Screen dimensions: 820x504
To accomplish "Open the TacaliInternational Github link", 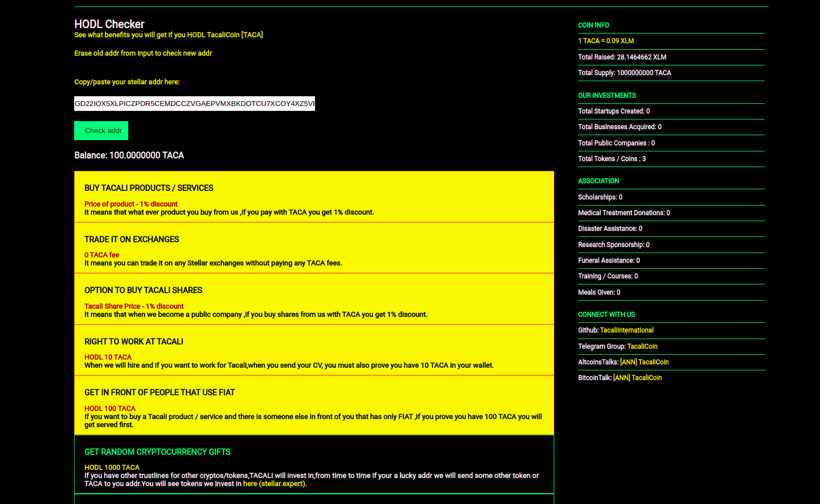I will coord(627,330).
